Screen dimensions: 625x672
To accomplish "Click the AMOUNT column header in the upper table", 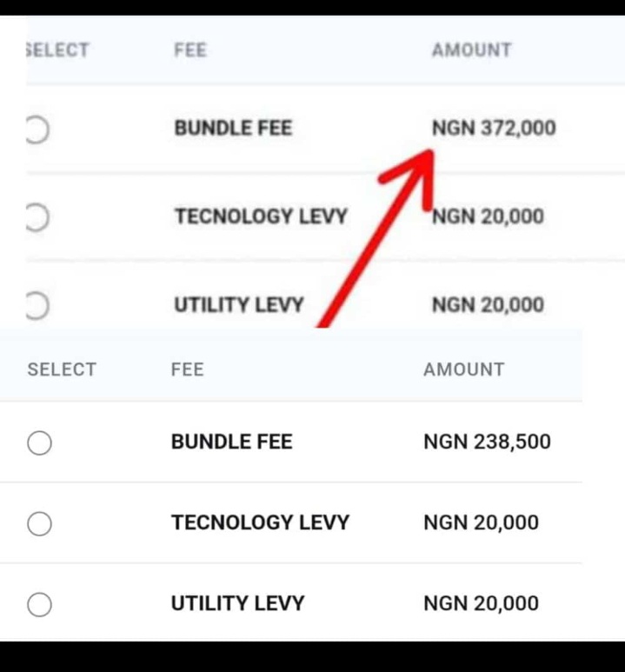I will tap(471, 50).
